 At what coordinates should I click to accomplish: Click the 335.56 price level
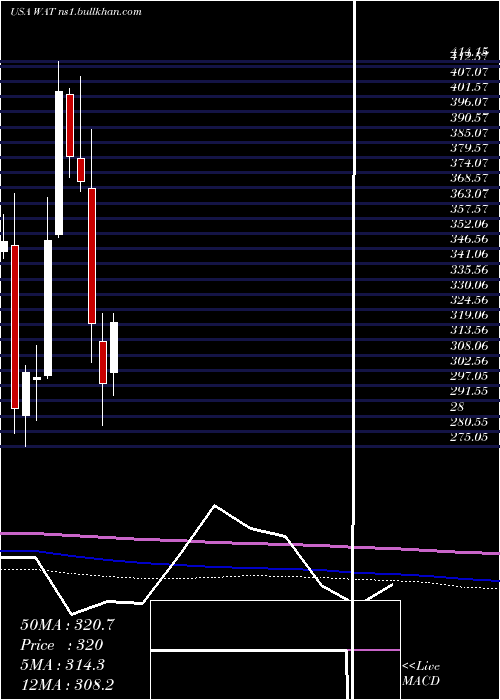click(x=469, y=270)
